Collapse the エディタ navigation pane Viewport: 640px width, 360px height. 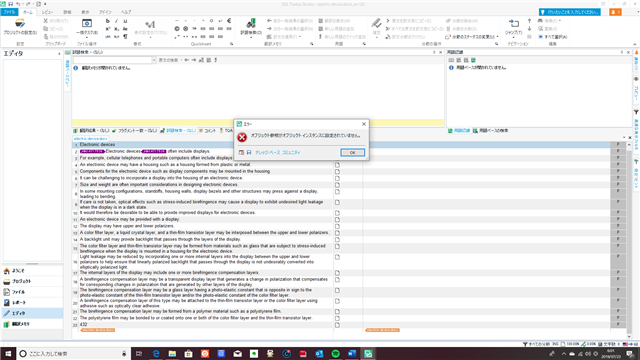click(59, 53)
